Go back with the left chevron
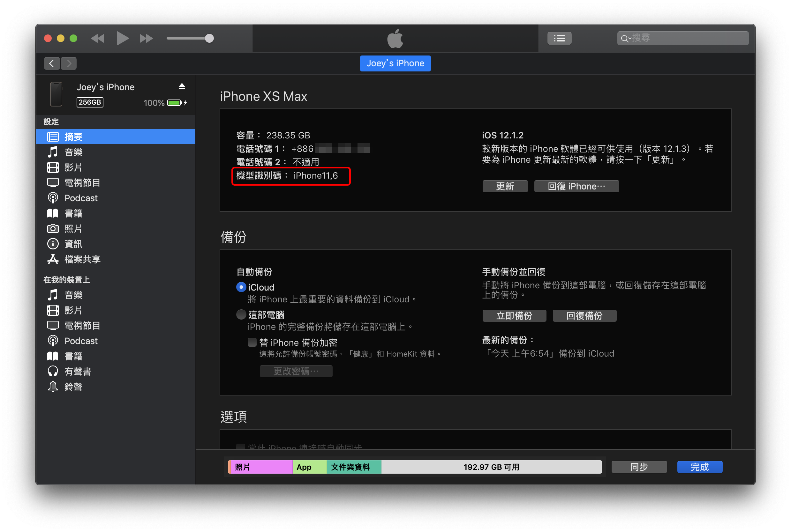Viewport: 791px width, 532px height. coord(52,63)
